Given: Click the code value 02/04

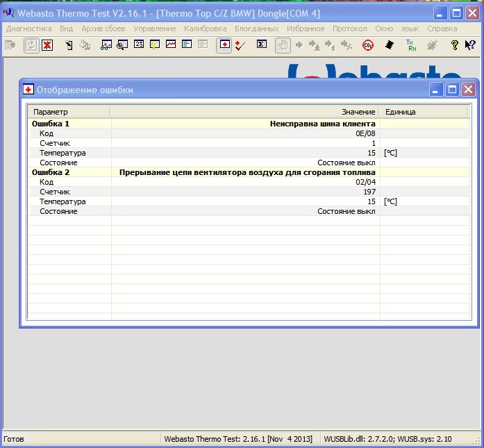Looking at the screenshot, I should (x=365, y=182).
